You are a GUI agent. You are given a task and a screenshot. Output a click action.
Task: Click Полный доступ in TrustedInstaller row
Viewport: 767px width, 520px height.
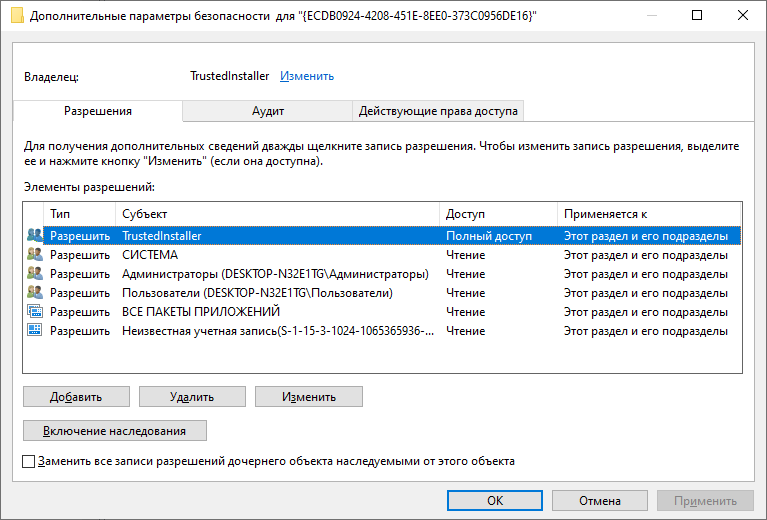point(489,236)
